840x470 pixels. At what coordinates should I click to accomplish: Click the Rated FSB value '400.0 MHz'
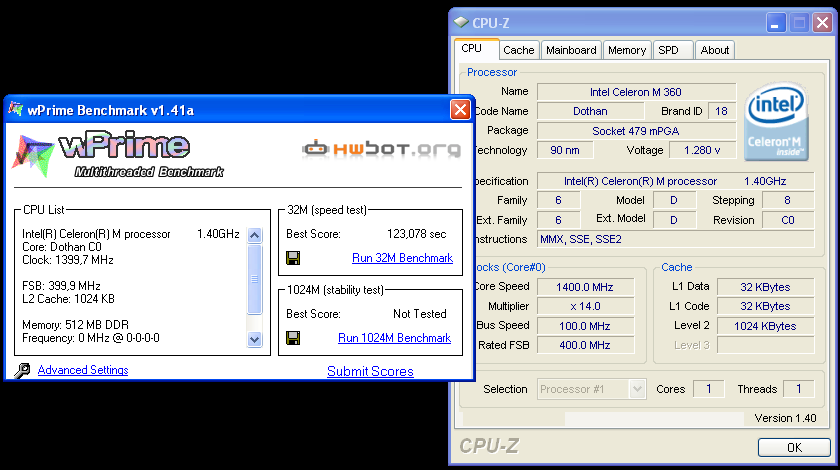coord(585,345)
